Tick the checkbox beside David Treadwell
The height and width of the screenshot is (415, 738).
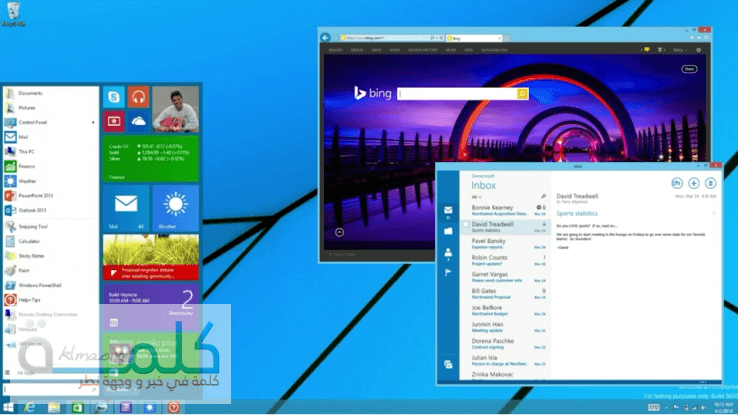(x=466, y=224)
